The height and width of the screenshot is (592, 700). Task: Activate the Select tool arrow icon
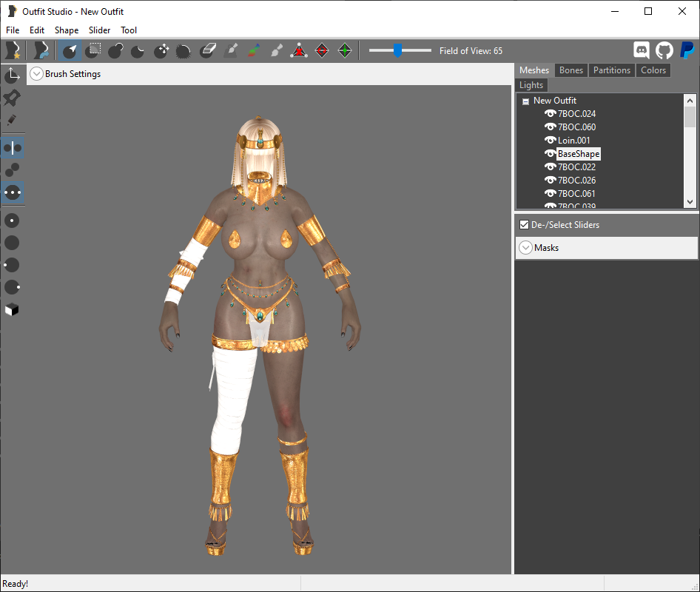click(x=70, y=50)
